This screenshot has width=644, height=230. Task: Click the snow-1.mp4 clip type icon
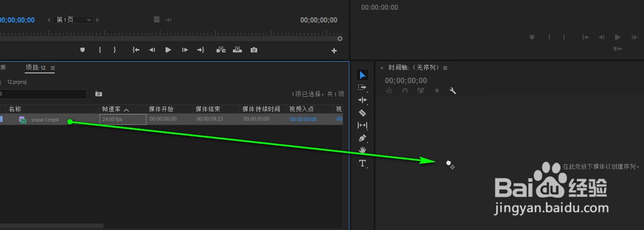point(22,120)
